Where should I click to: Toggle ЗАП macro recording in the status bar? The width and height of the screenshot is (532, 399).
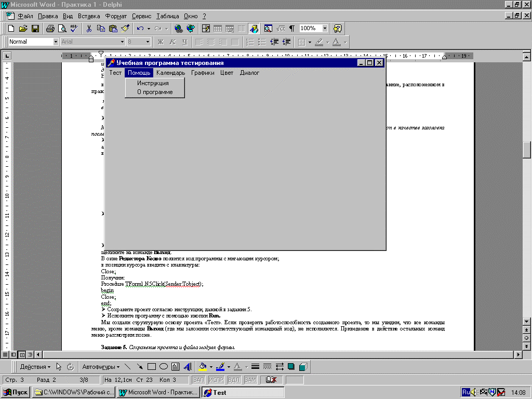tap(199, 380)
